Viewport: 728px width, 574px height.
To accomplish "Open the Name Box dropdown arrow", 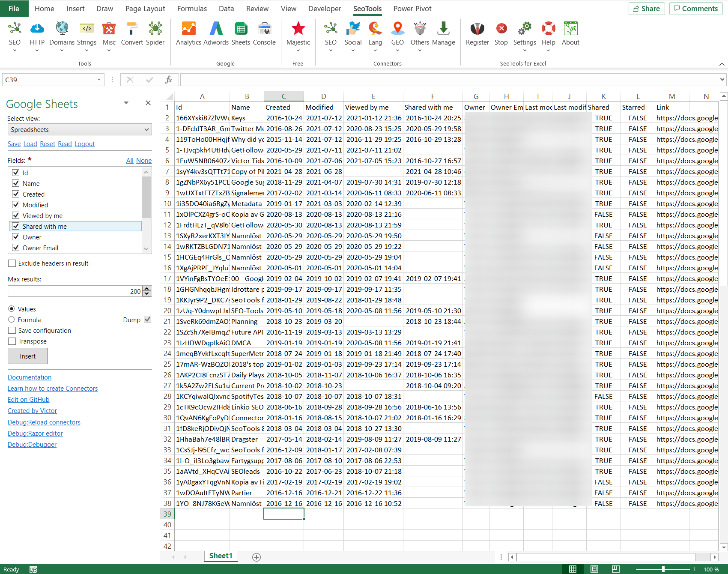I will pyautogui.click(x=99, y=80).
